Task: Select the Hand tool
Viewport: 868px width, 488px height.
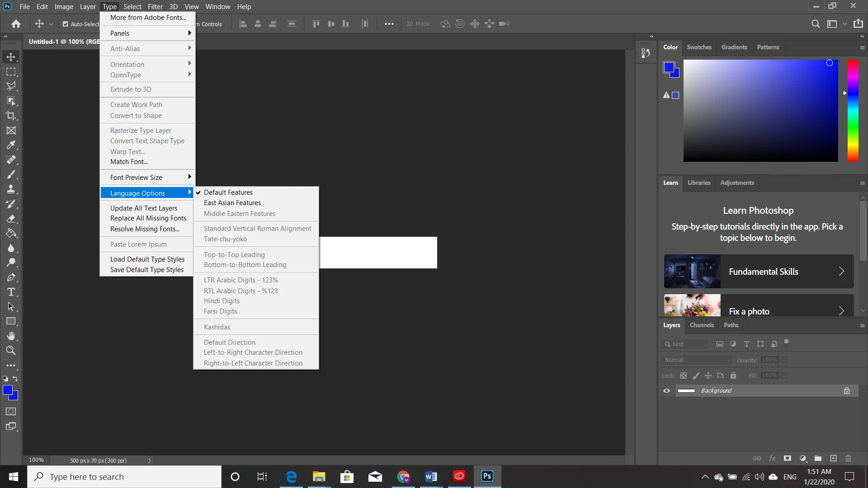Action: tap(11, 336)
